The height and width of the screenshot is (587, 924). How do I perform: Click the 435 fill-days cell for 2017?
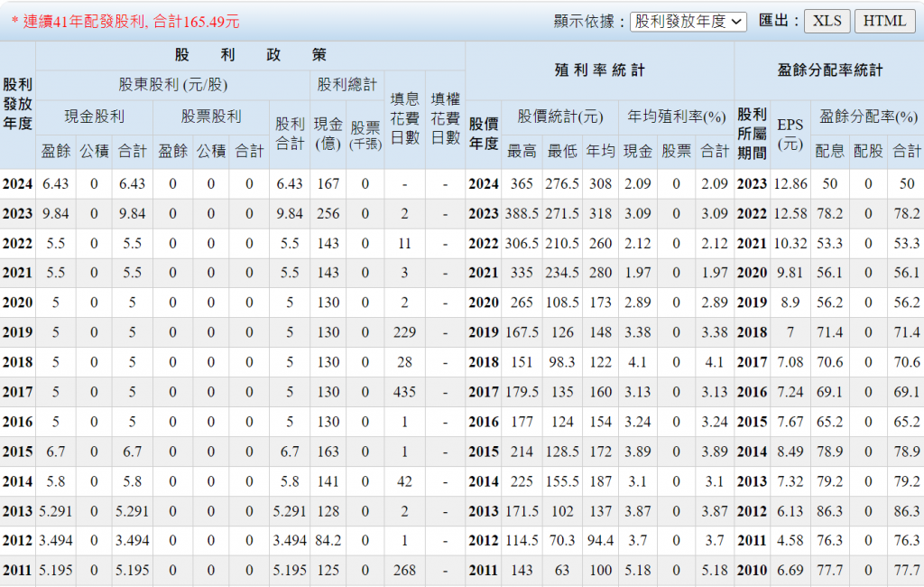pyautogui.click(x=404, y=392)
